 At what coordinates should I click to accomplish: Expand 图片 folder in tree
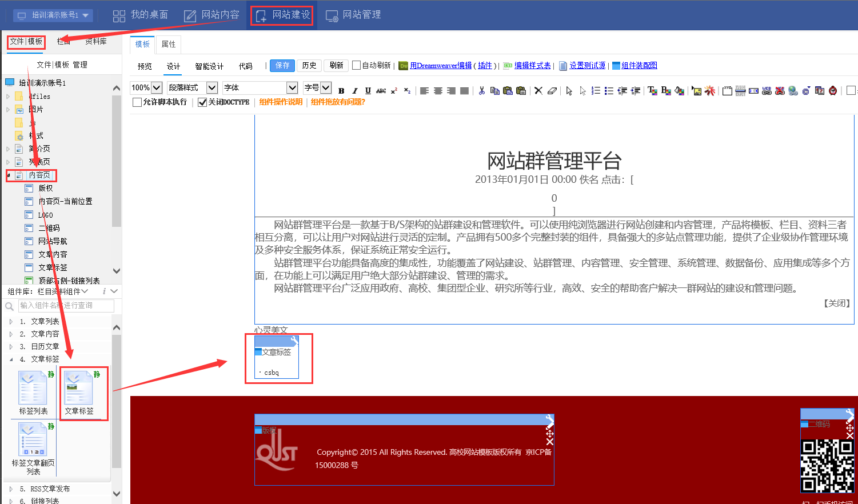pos(8,109)
